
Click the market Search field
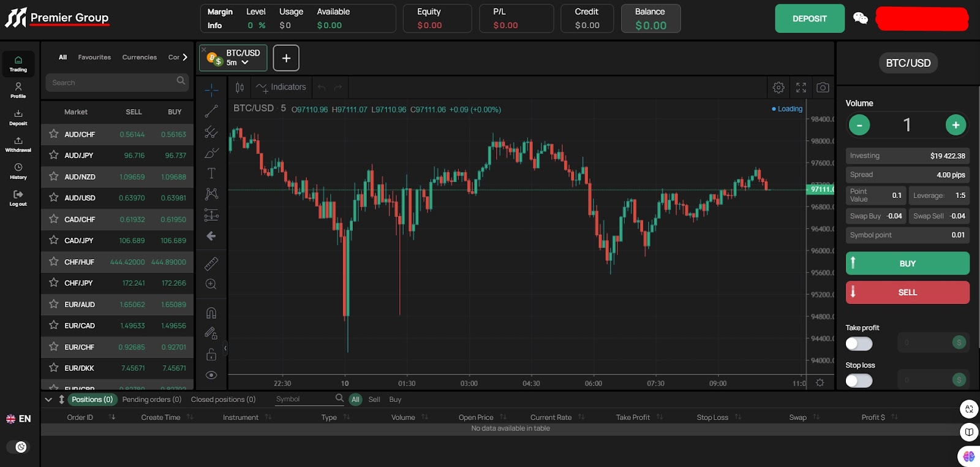tap(117, 83)
